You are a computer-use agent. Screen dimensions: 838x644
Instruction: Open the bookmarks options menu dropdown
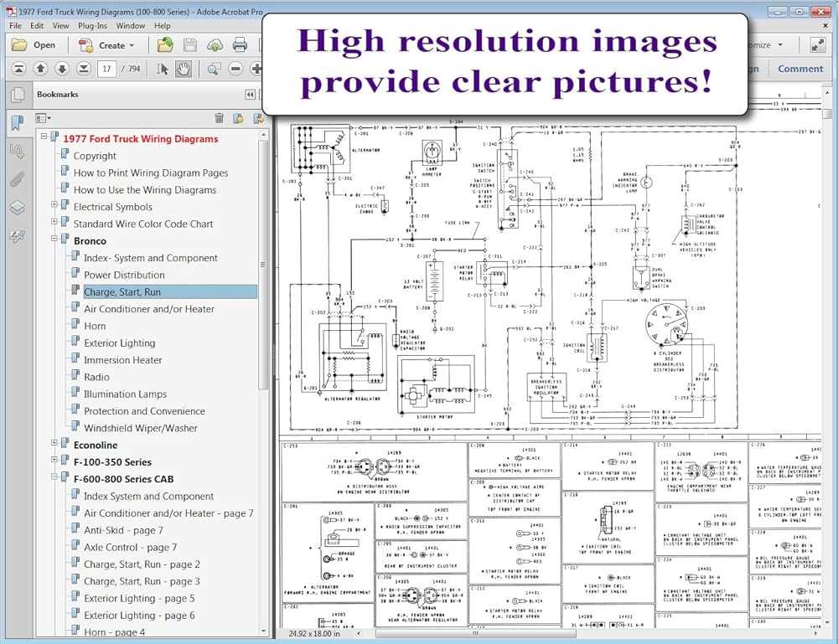pyautogui.click(x=43, y=118)
